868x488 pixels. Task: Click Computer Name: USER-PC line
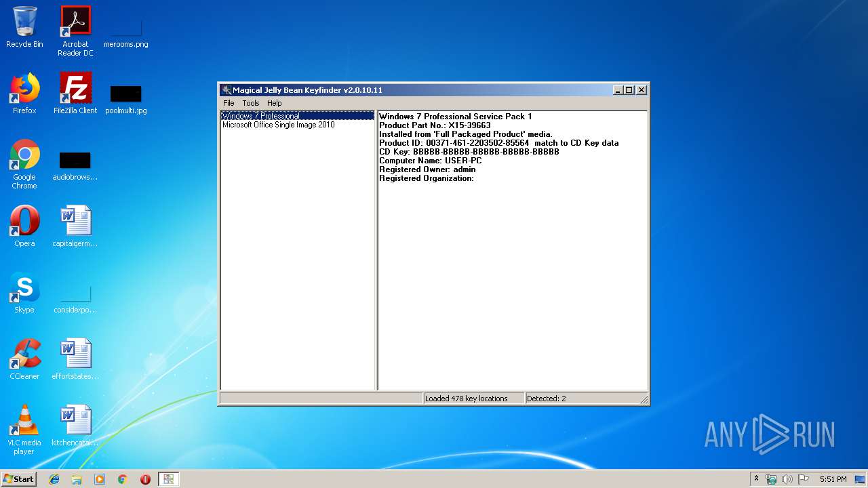coord(431,161)
